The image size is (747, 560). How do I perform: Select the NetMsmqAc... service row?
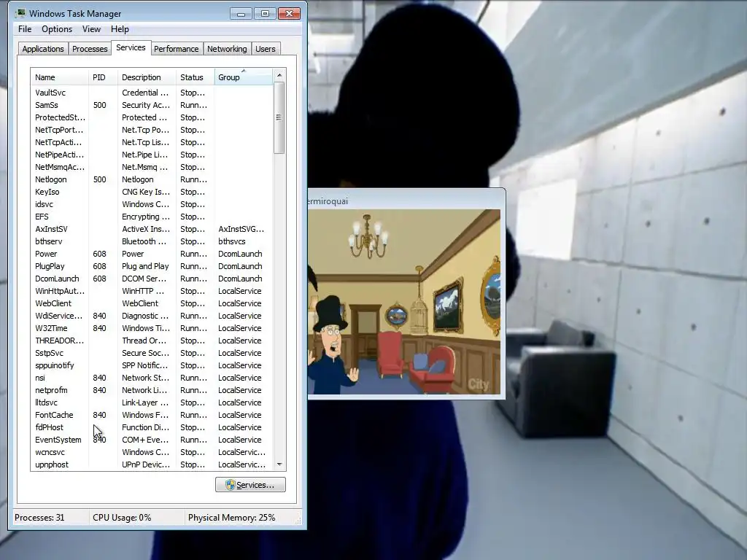point(152,167)
